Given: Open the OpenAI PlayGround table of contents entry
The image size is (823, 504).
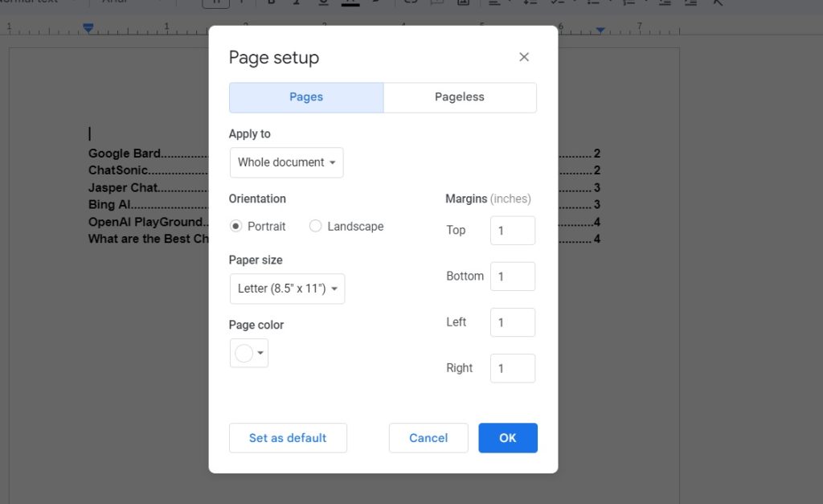Looking at the screenshot, I should (x=145, y=222).
